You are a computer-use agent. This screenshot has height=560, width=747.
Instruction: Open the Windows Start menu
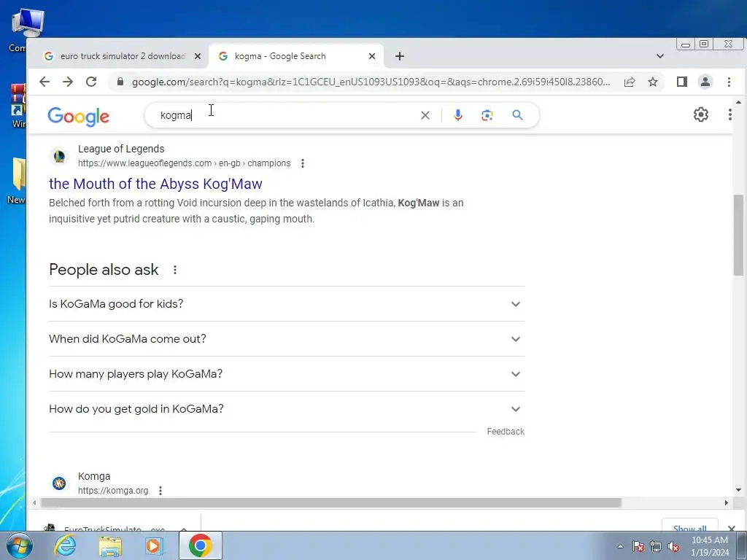19,545
